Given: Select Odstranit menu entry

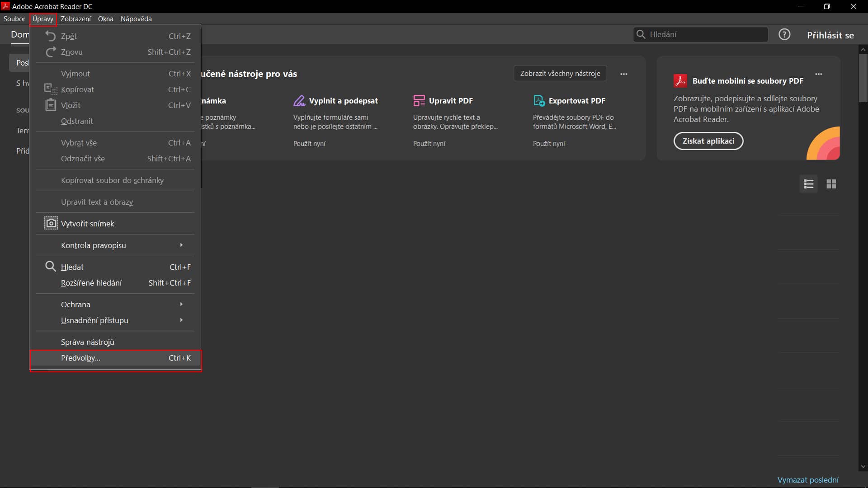Looking at the screenshot, I should click(x=115, y=121).
